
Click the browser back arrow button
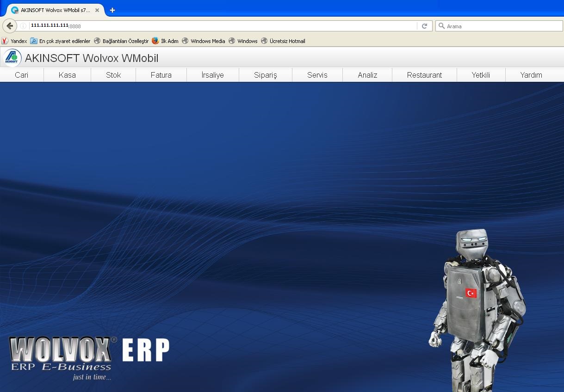click(10, 26)
